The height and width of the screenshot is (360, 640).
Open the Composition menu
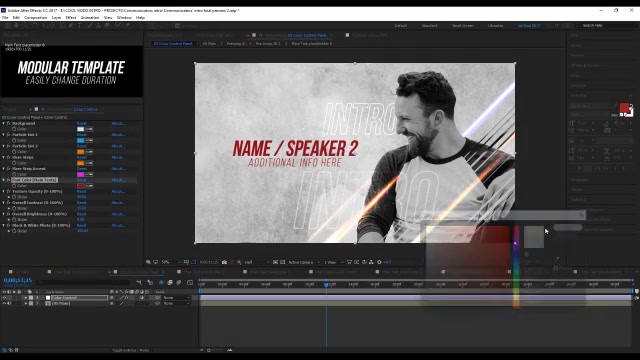pos(36,18)
